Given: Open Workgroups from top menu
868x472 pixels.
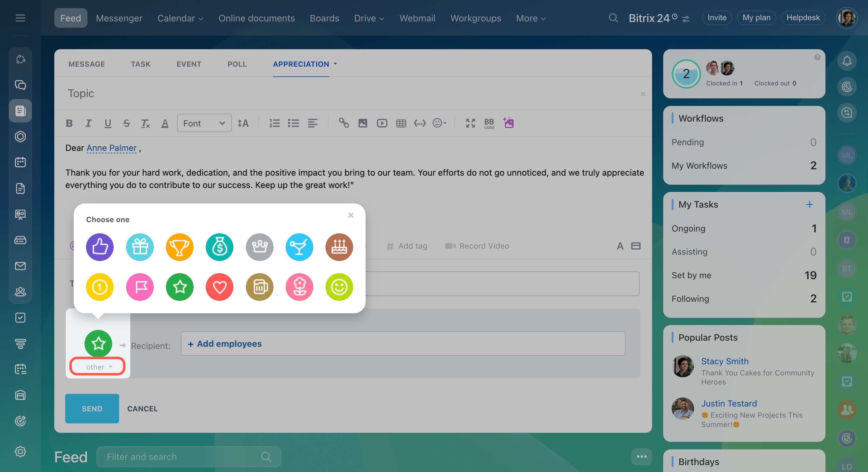Looking at the screenshot, I should (475, 18).
